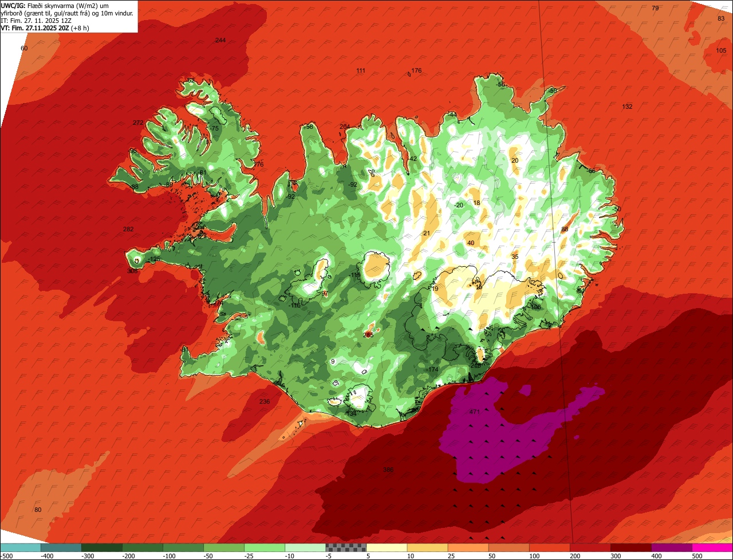Click the value "236" off the southwest coast
The height and width of the screenshot is (560, 733).
(x=265, y=402)
